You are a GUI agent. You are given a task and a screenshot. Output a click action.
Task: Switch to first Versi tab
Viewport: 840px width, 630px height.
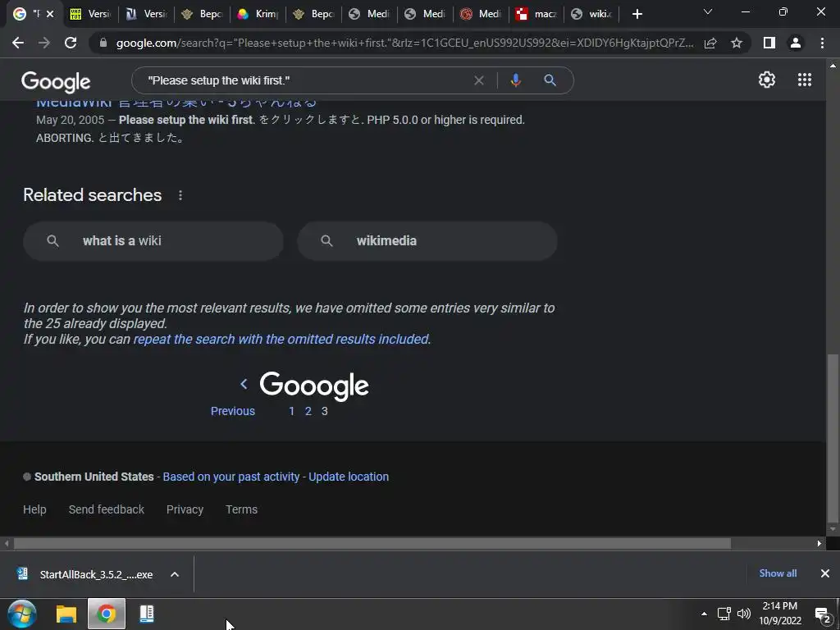pyautogui.click(x=90, y=14)
